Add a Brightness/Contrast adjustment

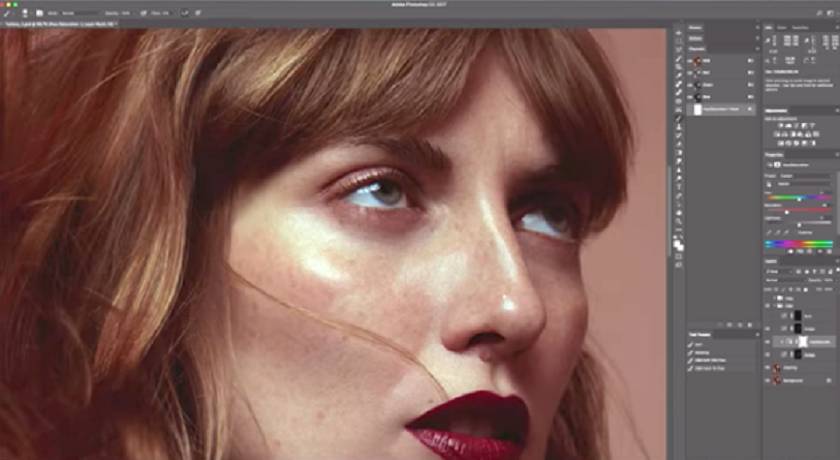tap(781, 126)
